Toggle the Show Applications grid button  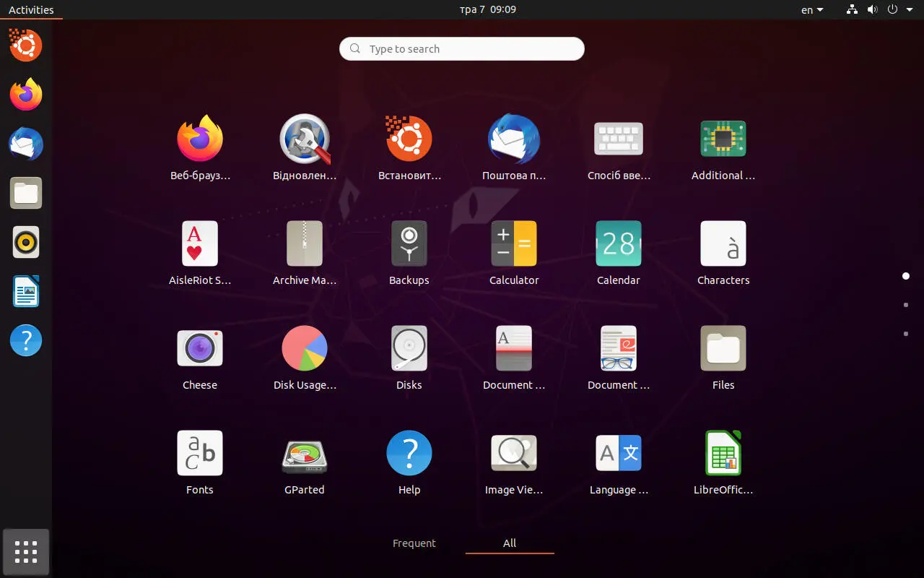tap(26, 552)
